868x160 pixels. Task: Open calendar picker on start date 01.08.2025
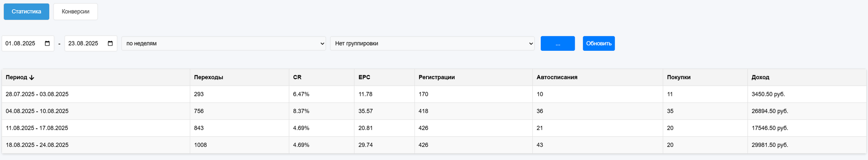[x=47, y=44]
